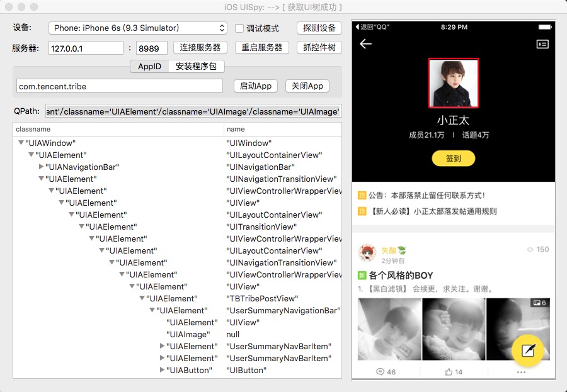Tap the thumbs-up like icon showing 14
Screen dimensions: 567x392
pyautogui.click(x=449, y=371)
